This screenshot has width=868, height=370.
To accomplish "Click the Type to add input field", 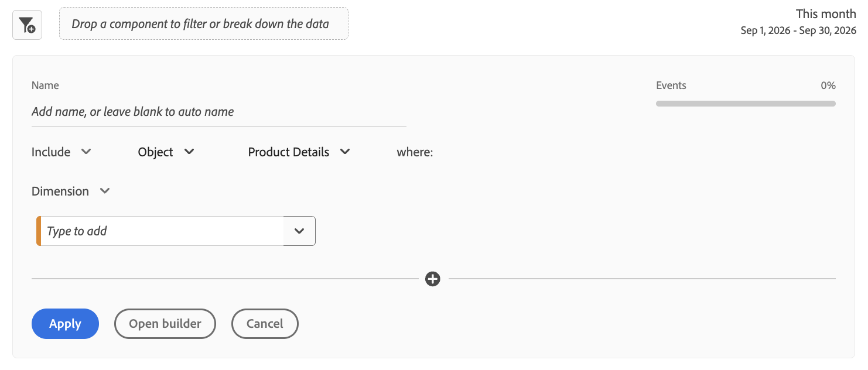I will [x=162, y=231].
